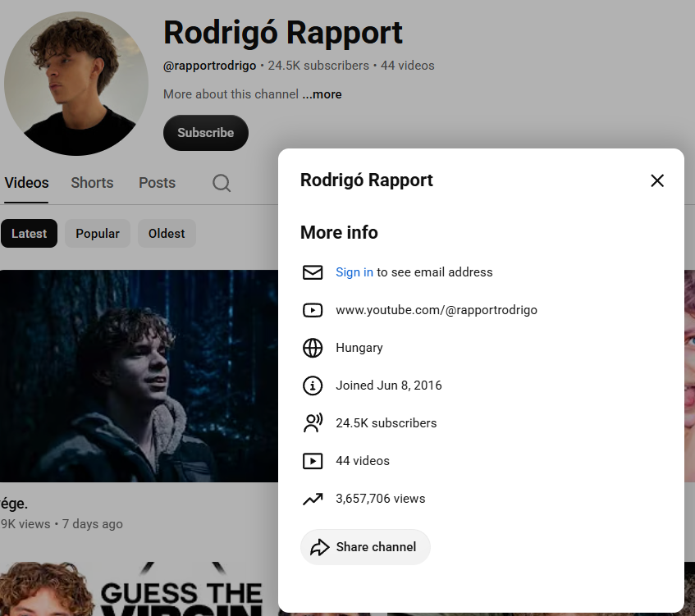This screenshot has width=695, height=616.
Task: Close the More info dialog
Action: coord(657,180)
